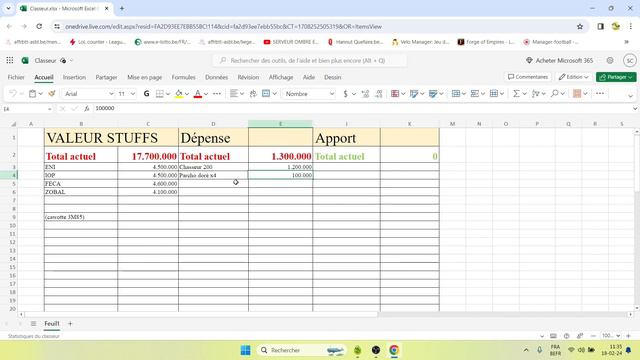
Task: Switch to the Affichage tab
Action: [281, 77]
